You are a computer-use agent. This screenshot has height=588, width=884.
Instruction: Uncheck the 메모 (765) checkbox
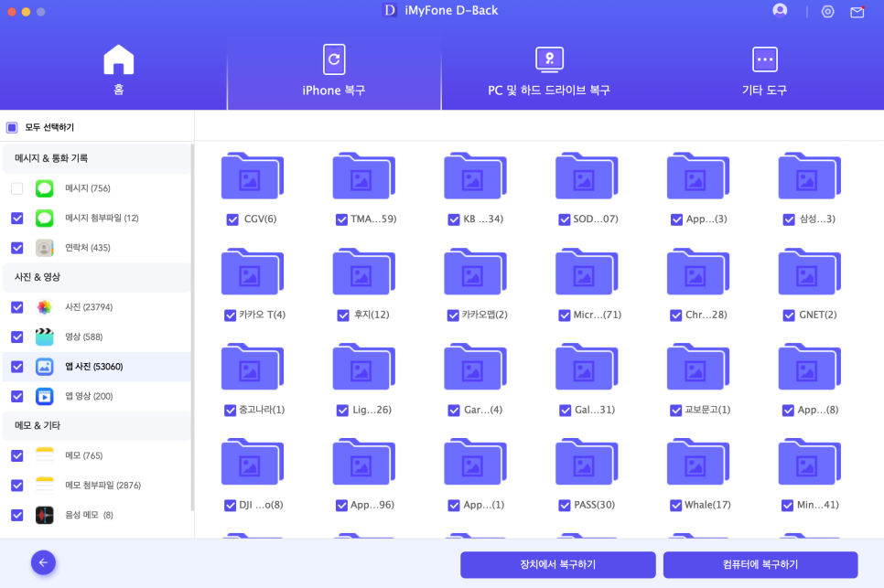click(x=16, y=455)
